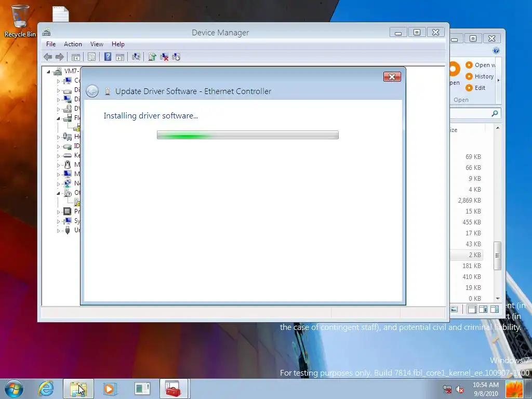
Task: Select the 455 KB size cell in Explorer
Action: click(472, 222)
